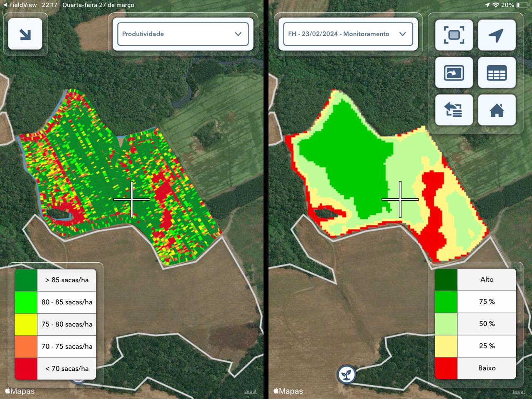Screen dimensions: 532x399
Task: Open the data table grid icon
Action: point(497,72)
